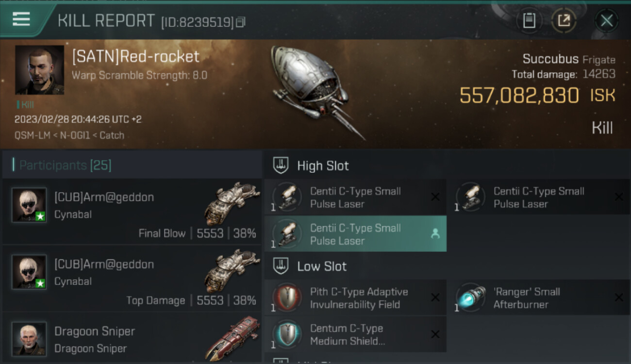Viewport: 631px width, 364px height.
Task: Select Pith C-Type Adaptive Invulnerability Field
Action: click(355, 298)
